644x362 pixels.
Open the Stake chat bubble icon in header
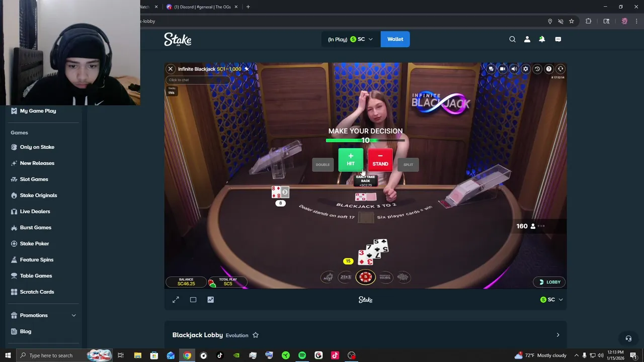pos(558,39)
